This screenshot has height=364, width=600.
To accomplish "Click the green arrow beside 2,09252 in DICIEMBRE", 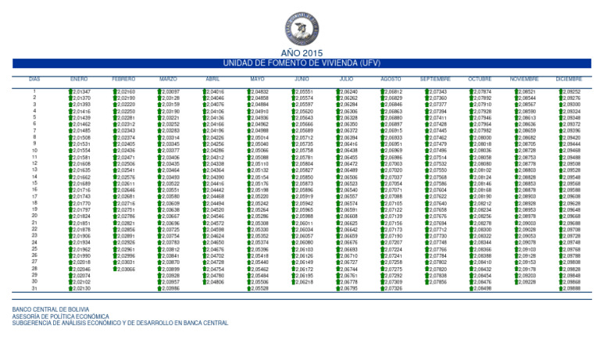I will (560, 92).
